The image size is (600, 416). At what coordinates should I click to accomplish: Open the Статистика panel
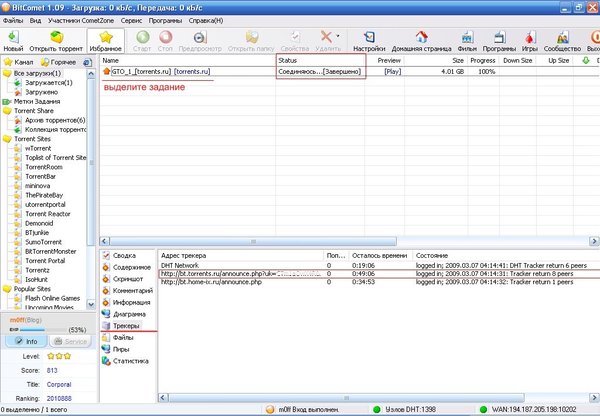(x=130, y=361)
